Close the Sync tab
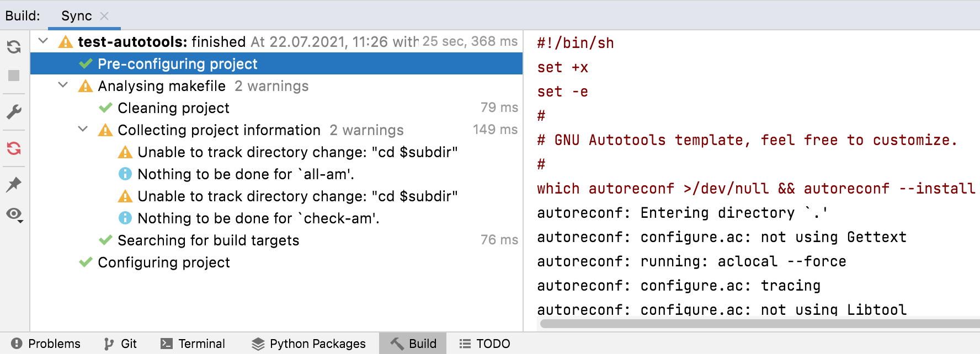The width and height of the screenshot is (980, 354). click(x=104, y=16)
